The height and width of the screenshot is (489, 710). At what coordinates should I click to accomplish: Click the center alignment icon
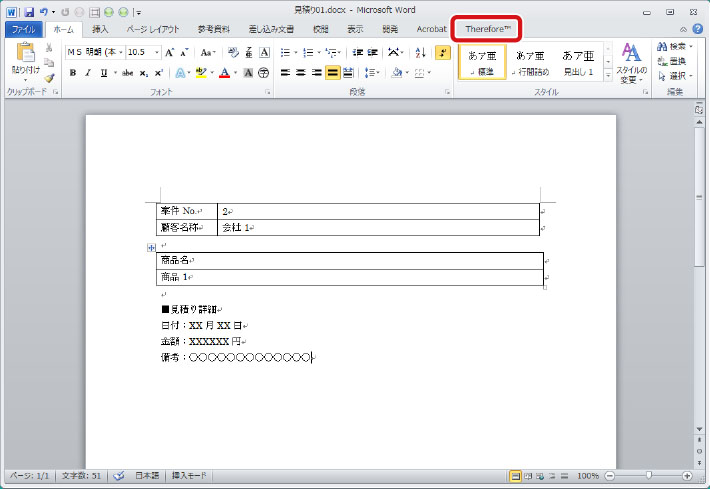click(301, 72)
